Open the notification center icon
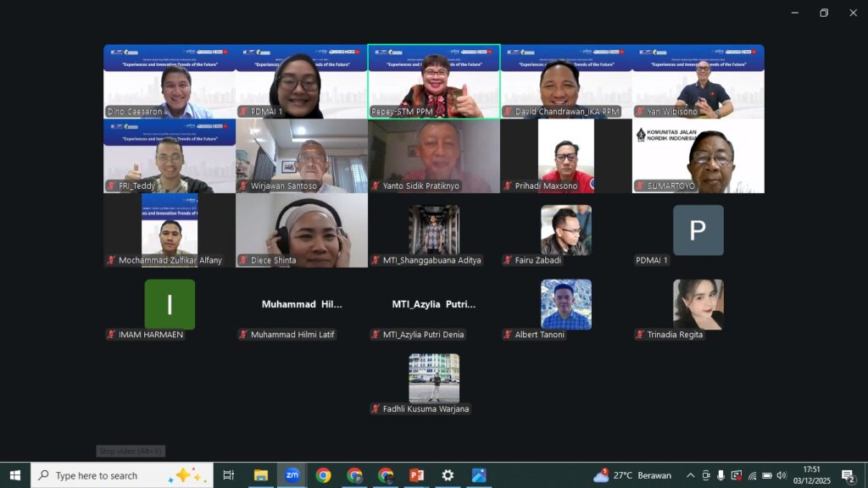This screenshot has width=868, height=488. [x=848, y=475]
